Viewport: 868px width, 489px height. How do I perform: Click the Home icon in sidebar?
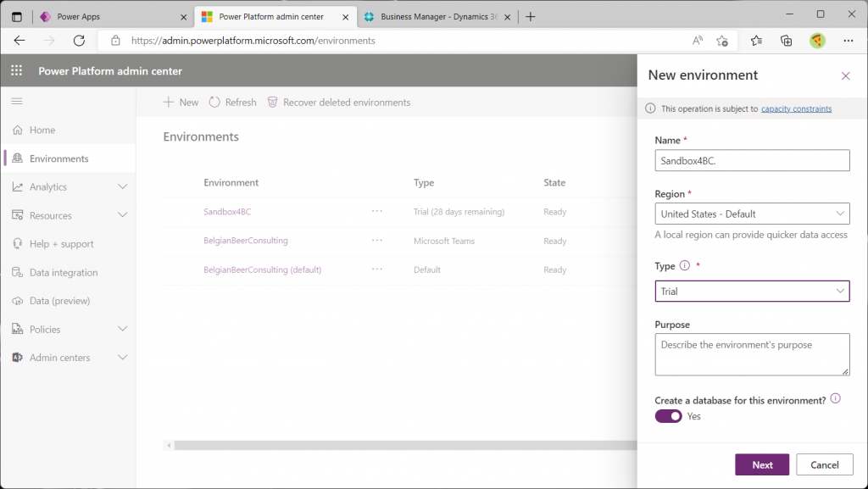point(18,130)
